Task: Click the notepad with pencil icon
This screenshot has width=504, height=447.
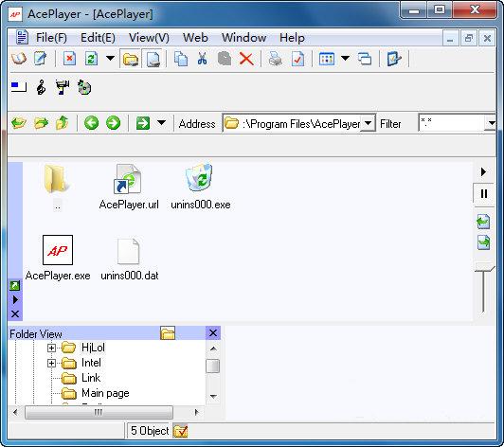Action: pos(41,59)
